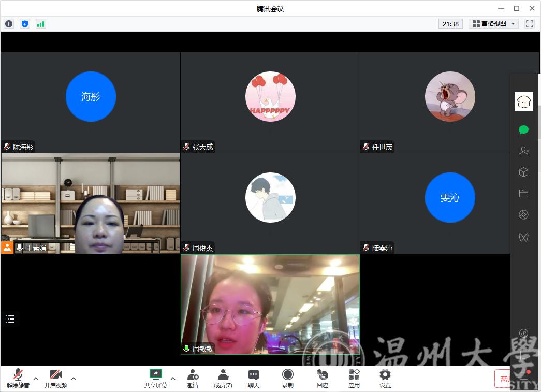The height and width of the screenshot is (392, 541).
Task: Open the 应用 apps icon
Action: pos(354,378)
